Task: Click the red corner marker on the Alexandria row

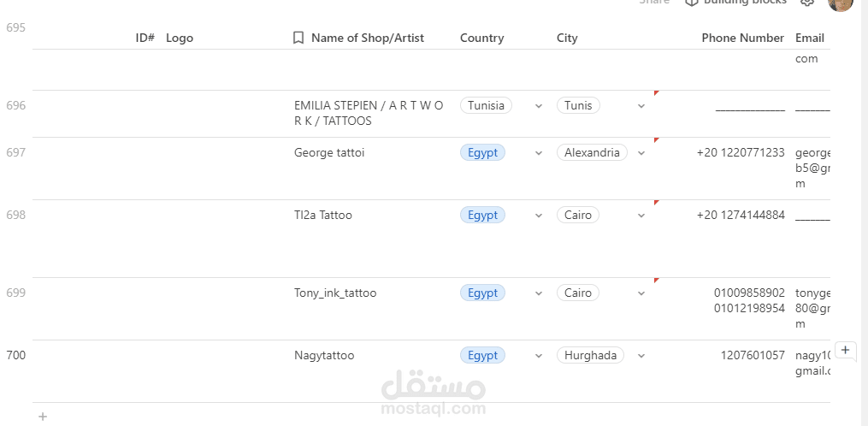Action: tap(656, 139)
